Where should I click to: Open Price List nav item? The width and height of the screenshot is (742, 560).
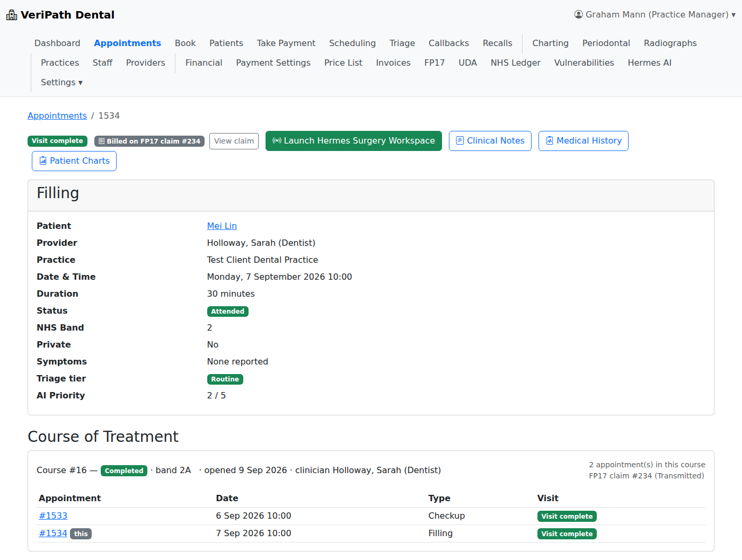pyautogui.click(x=343, y=63)
